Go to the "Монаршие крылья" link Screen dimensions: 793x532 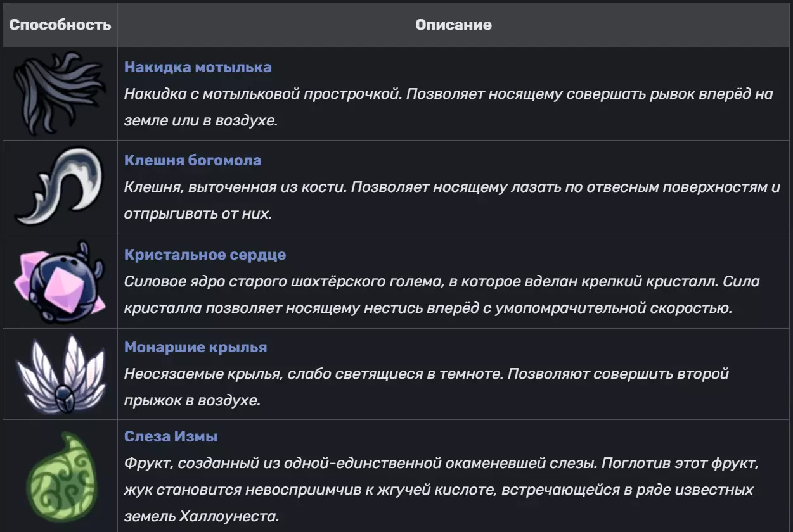(x=195, y=347)
